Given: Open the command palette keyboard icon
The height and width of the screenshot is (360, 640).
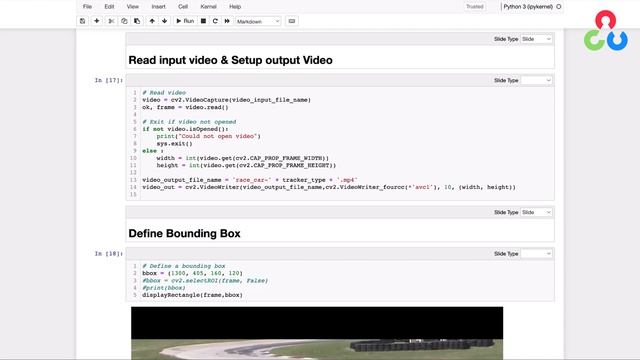Looking at the screenshot, I should (292, 21).
